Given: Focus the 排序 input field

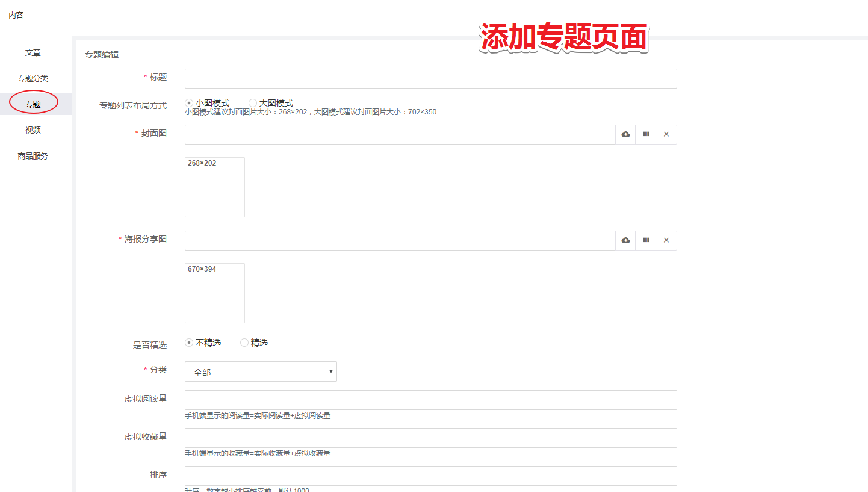Looking at the screenshot, I should (x=431, y=476).
